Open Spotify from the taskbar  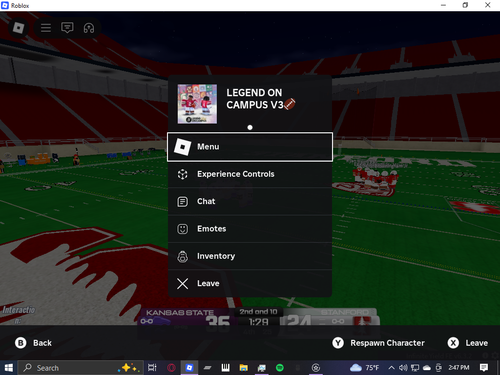pos(280,368)
